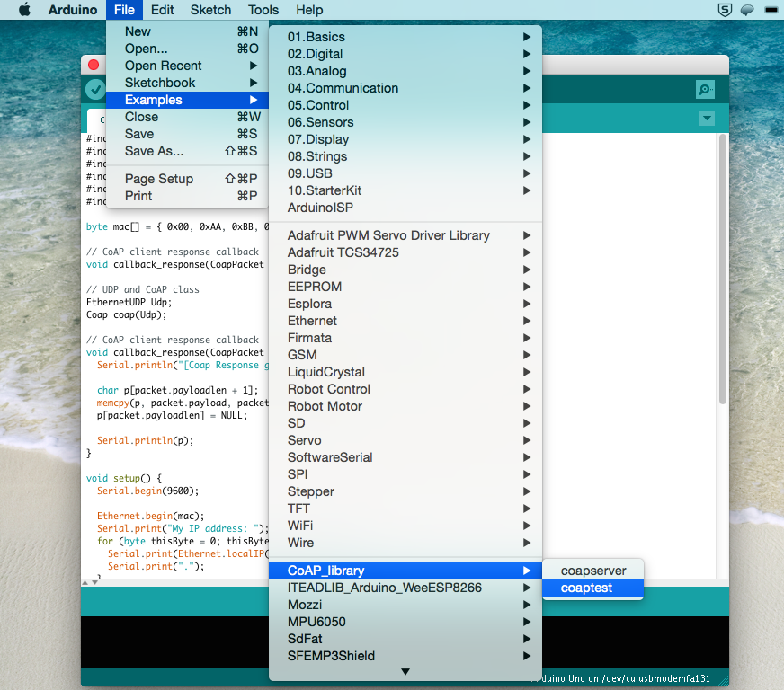Click the shield icon in the menu bar
Screen dimensions: 784x690
coord(725,10)
